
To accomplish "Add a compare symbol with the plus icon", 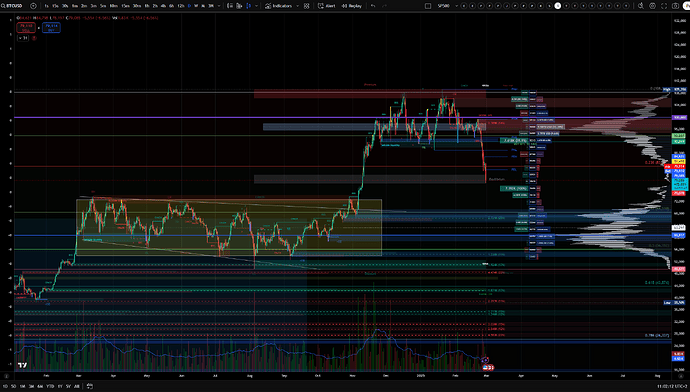I will click(x=33, y=6).
